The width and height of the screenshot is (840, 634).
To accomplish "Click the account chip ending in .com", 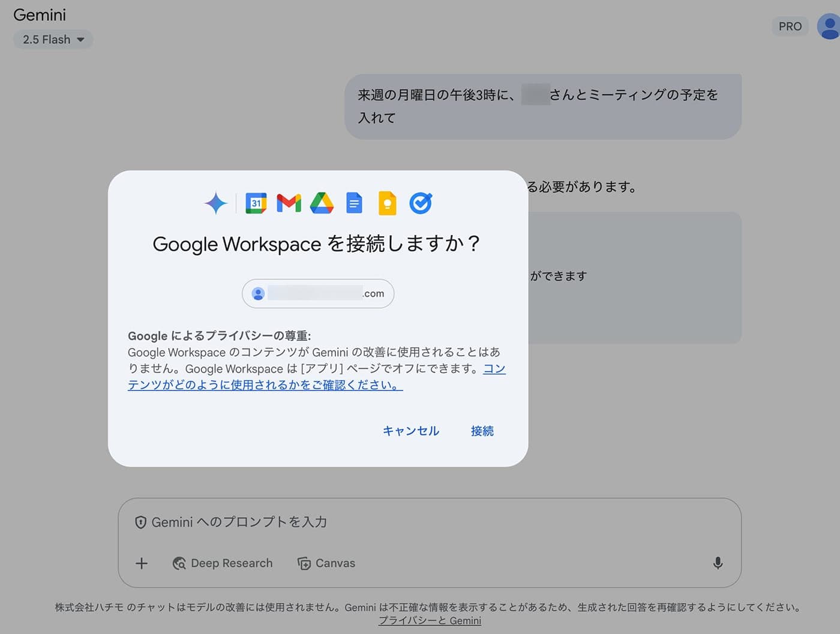I will click(x=318, y=293).
